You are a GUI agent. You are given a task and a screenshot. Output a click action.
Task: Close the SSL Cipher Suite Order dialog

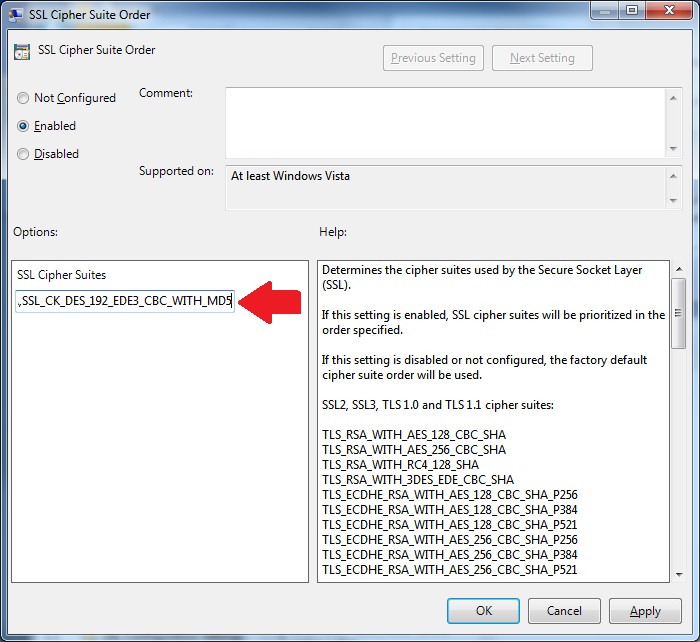665,12
